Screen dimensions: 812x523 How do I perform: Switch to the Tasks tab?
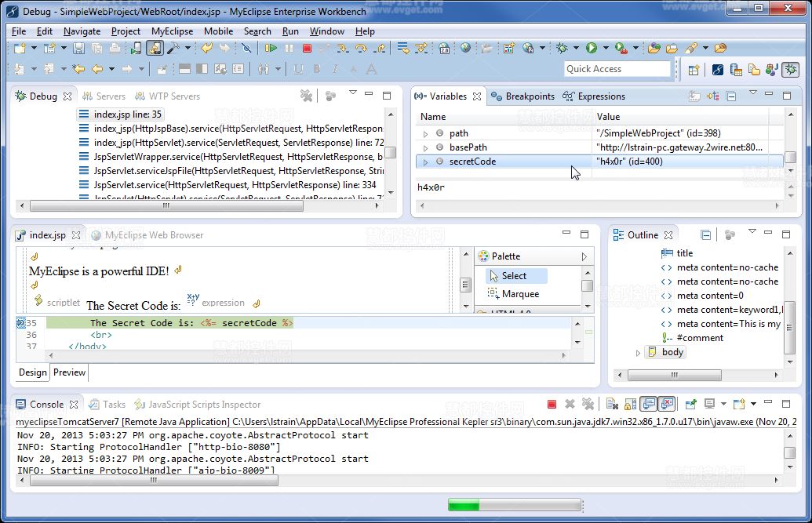[107, 405]
